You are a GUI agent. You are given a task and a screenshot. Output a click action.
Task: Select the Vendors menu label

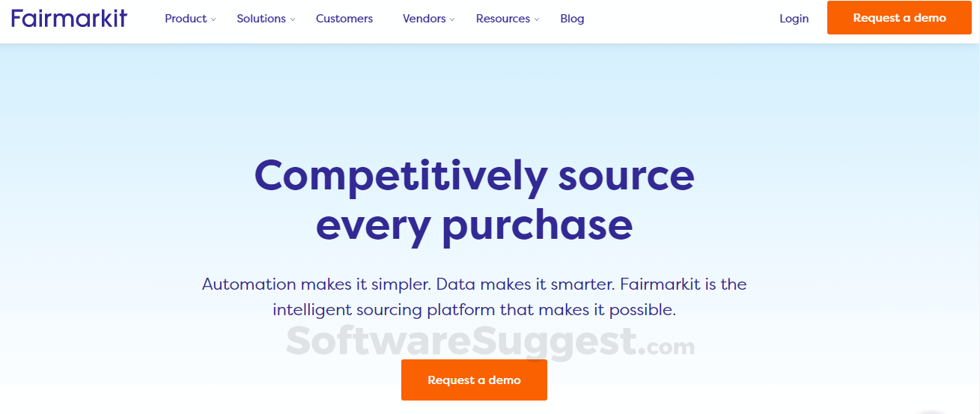[x=424, y=19]
